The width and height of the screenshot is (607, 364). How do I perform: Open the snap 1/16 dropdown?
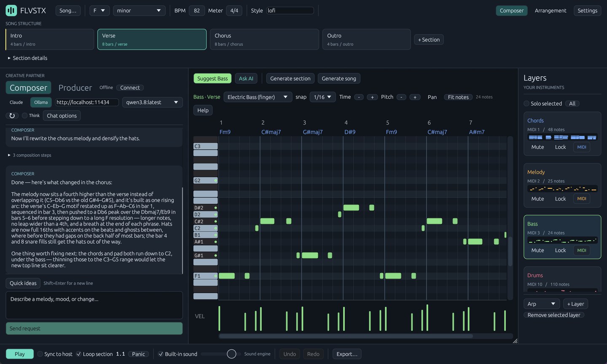pyautogui.click(x=322, y=97)
